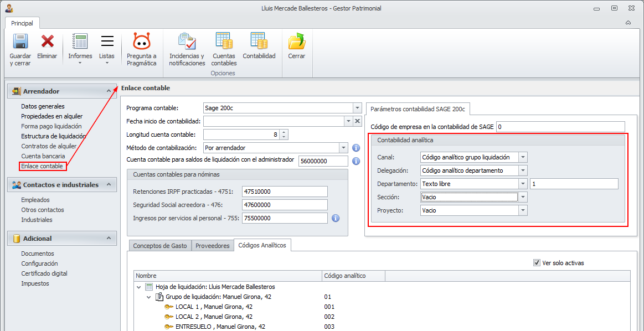The width and height of the screenshot is (644, 331).
Task: Click the Pregunta a Pragmática robot icon
Action: [142, 42]
